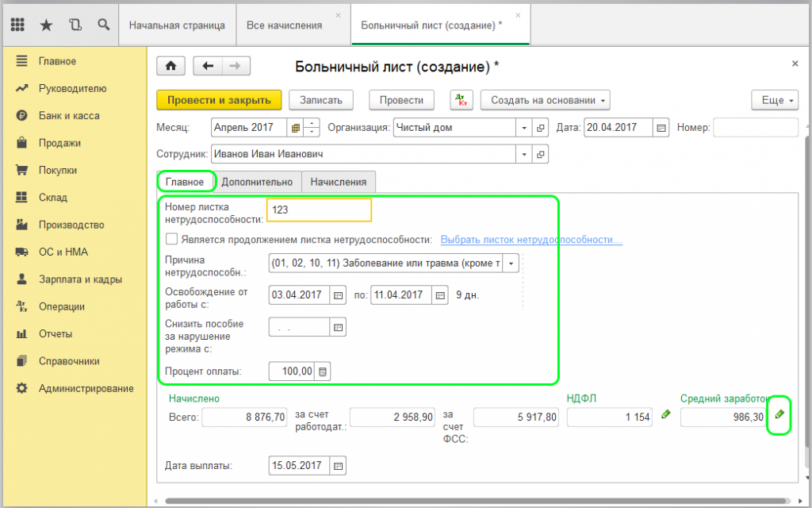Viewport: 812px width, 508px height.
Task: Click the back arrow navigation button
Action: [209, 66]
